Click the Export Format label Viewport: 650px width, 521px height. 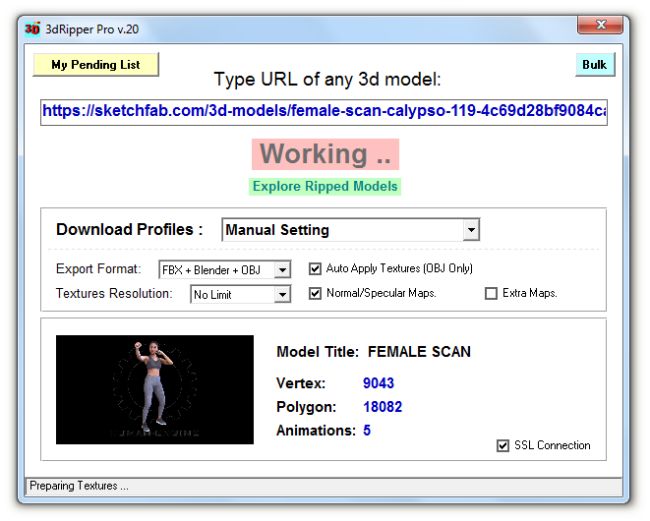(99, 269)
